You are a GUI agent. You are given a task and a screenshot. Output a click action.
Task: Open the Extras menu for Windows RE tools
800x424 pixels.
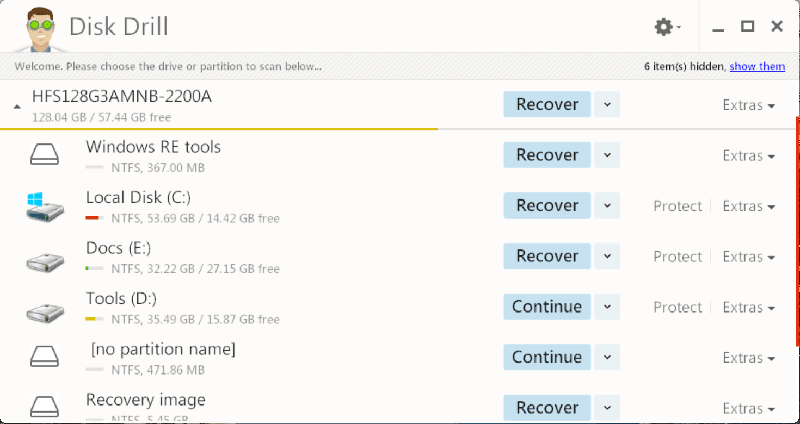pos(748,156)
